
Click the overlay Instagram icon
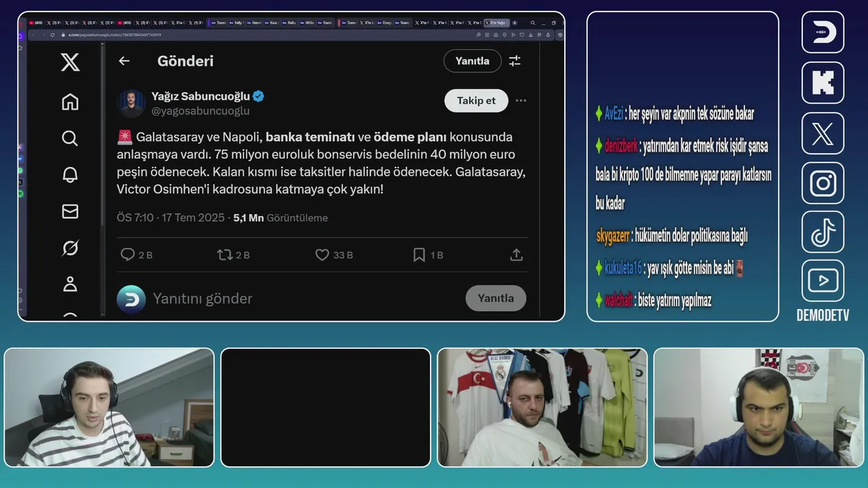(823, 183)
